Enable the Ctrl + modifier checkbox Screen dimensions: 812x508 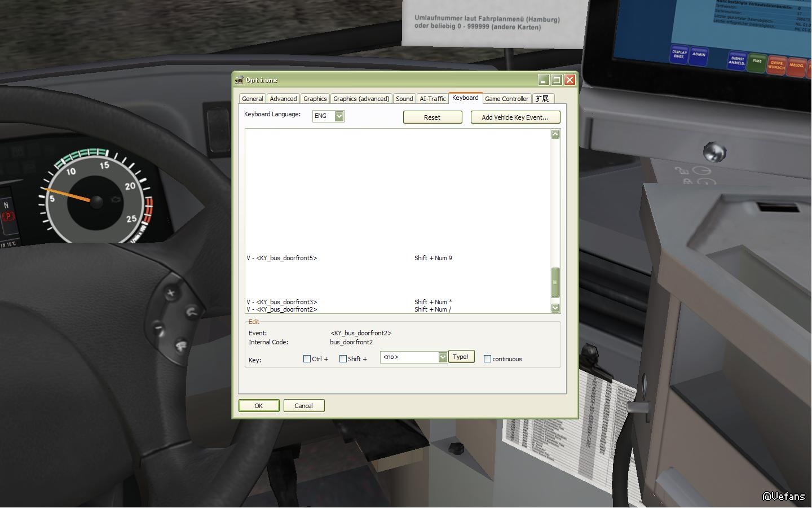pos(307,359)
